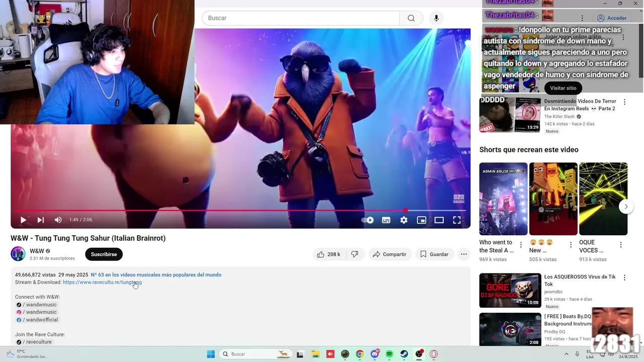Open the OQUE VOCES short thumbnail
Image resolution: width=644 pixels, height=362 pixels.
coord(603,199)
